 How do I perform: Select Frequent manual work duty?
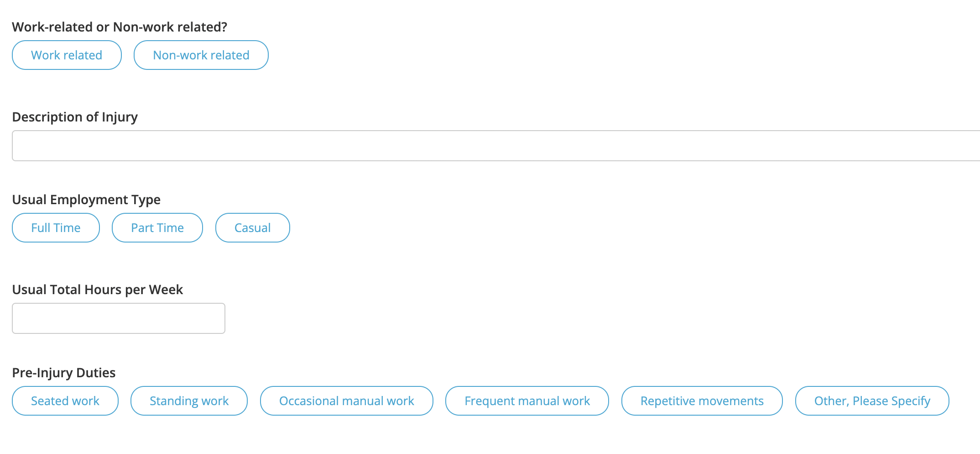527,401
